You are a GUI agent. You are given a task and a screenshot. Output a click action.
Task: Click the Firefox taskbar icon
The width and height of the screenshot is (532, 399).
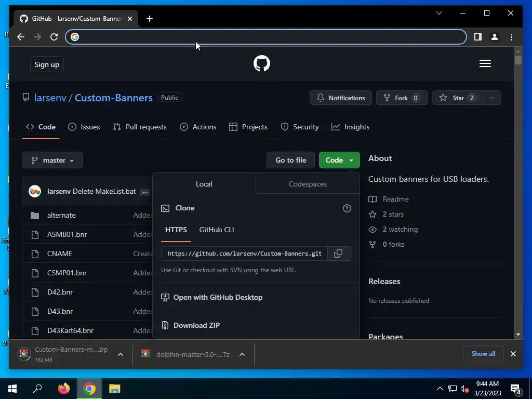64,389
